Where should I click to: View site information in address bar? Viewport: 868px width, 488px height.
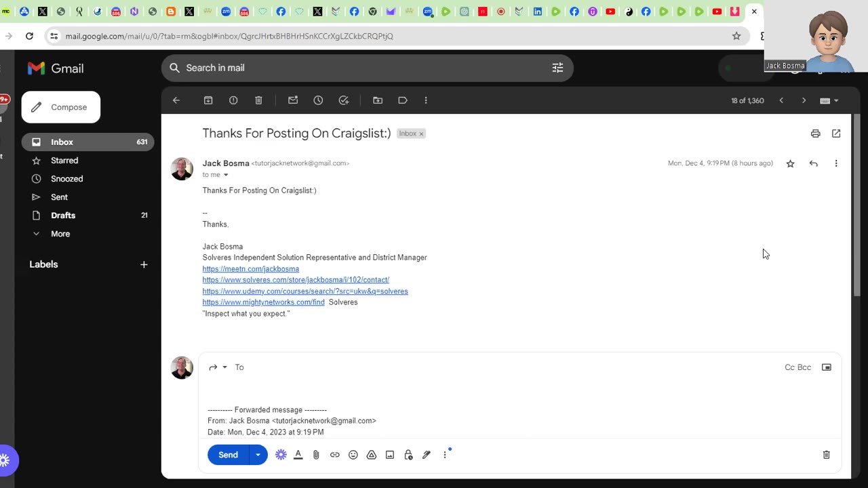tap(54, 36)
